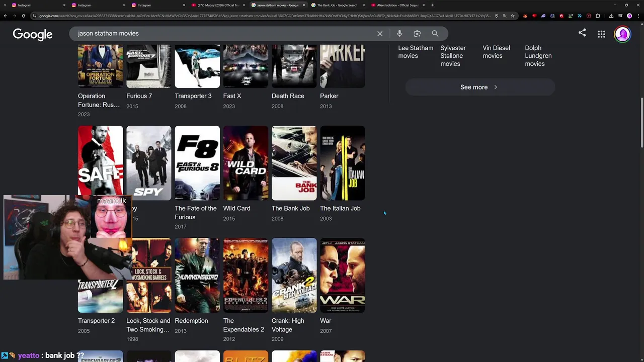Open the Google account avatar
The width and height of the screenshot is (644, 362).
[622, 34]
